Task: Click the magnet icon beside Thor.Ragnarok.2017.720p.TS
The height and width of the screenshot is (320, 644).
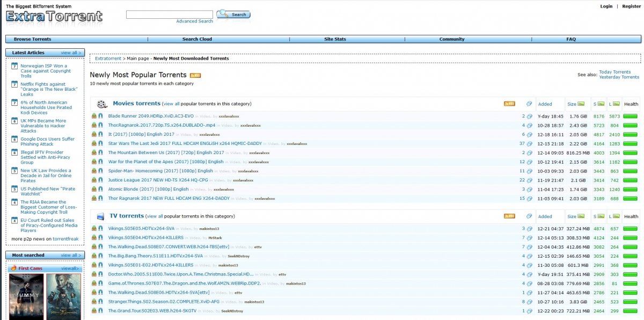Action: pos(100,125)
